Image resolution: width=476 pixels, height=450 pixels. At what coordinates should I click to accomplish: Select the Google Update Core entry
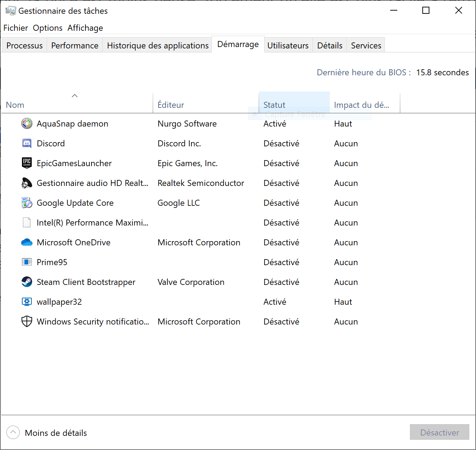tap(75, 203)
